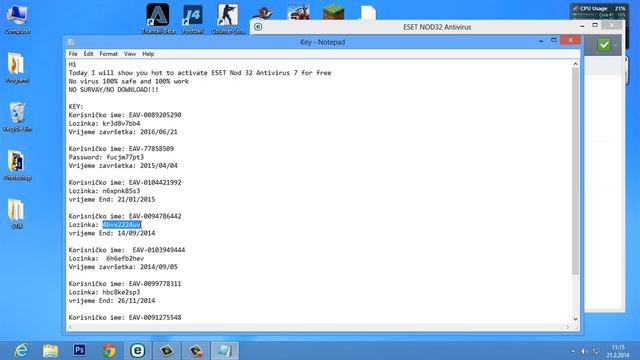Click the Notepad vertical scrollbar thumb
640x360 pixels.
click(x=575, y=171)
